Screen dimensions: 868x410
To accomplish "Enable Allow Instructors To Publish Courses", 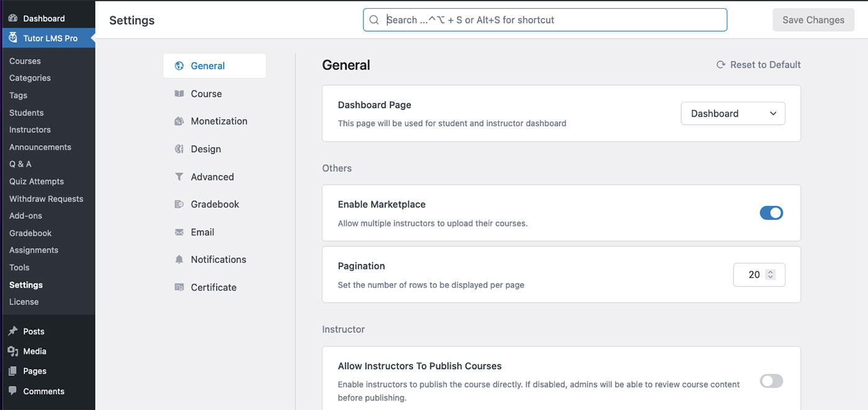I will coord(771,381).
